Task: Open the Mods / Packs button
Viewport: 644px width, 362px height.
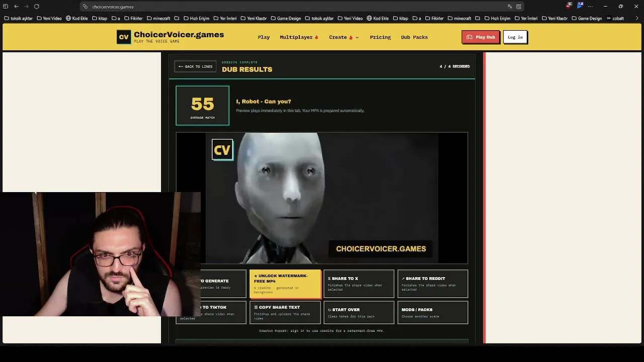Action: pyautogui.click(x=433, y=312)
